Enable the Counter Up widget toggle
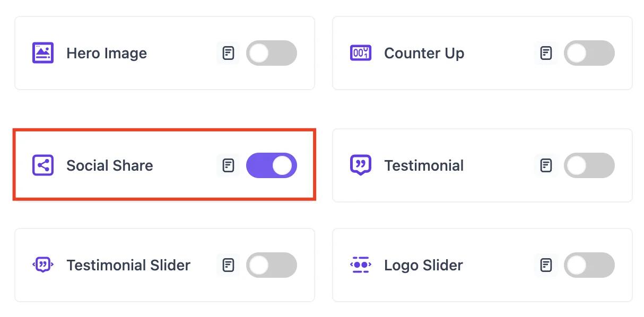 tap(589, 52)
